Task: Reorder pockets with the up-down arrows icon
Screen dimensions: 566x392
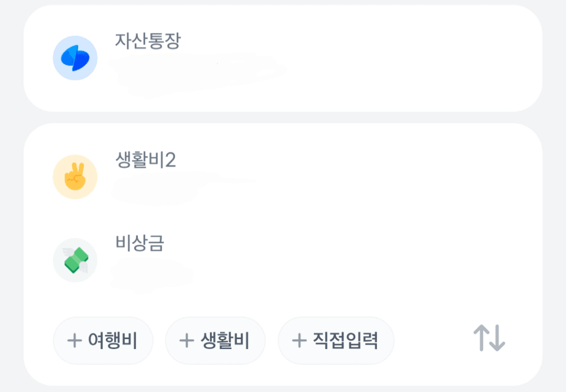Action: [489, 339]
